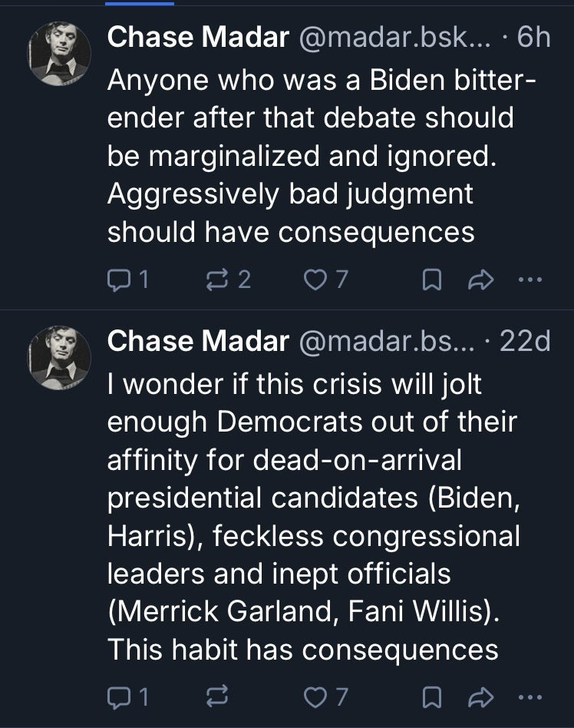
Task: Reply to the 22d-old post
Action: (x=127, y=697)
